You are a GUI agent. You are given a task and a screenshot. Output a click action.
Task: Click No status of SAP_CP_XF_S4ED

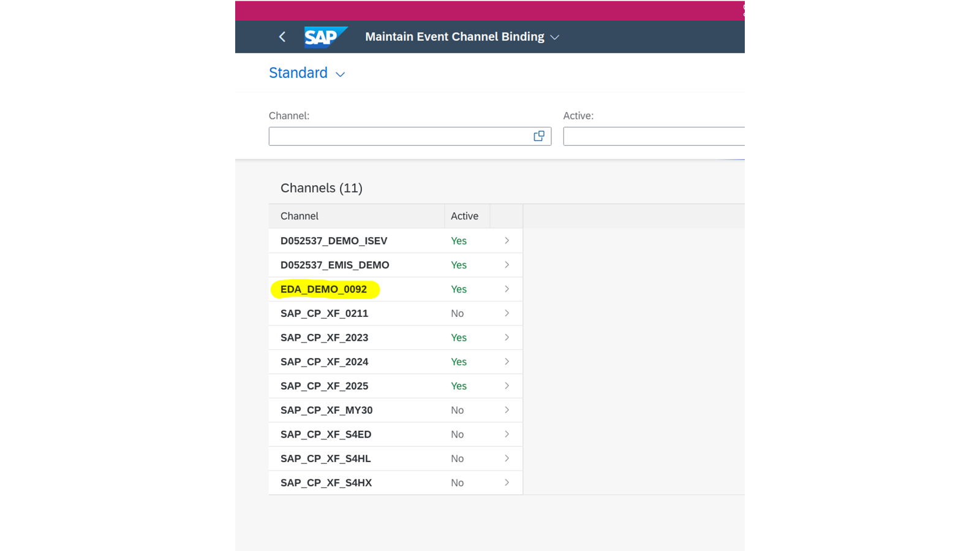point(458,435)
